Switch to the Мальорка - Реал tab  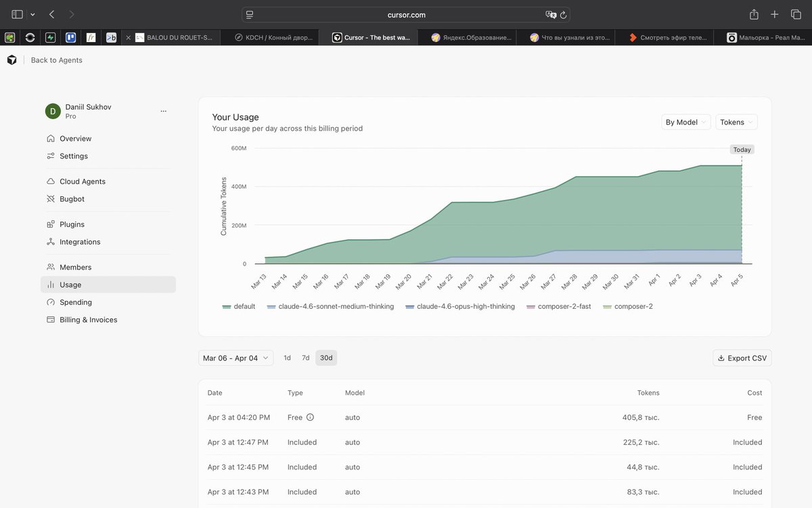(x=763, y=38)
